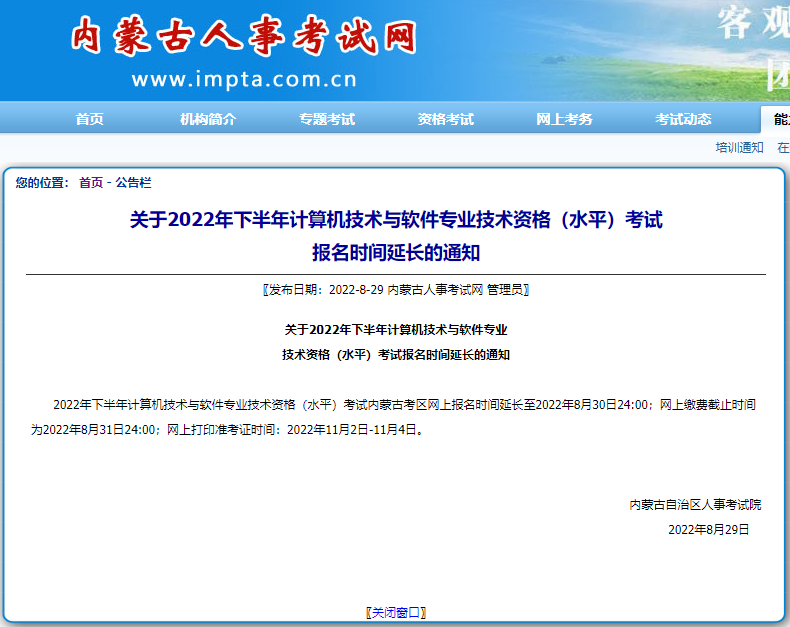Open the 培训通知 sub-menu link

pos(739,147)
